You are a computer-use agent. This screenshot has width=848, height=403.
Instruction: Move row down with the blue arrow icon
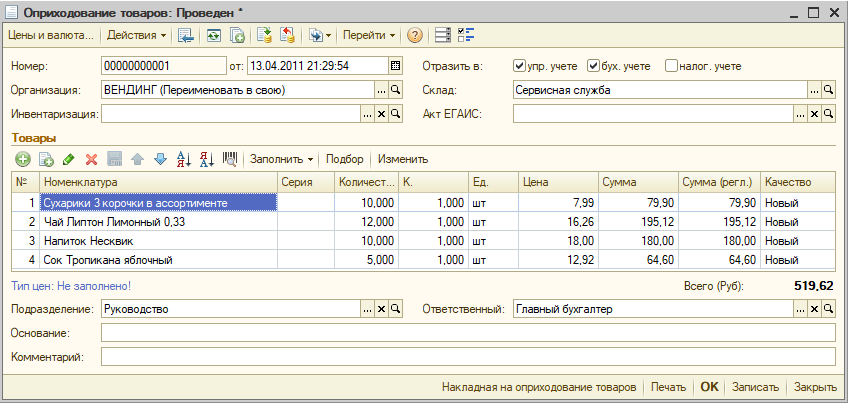coord(160,159)
